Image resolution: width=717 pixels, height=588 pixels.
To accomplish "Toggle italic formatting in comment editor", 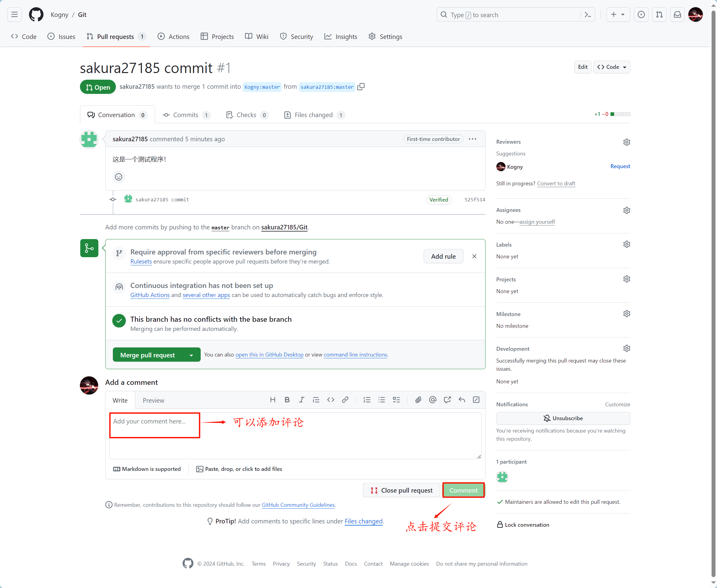I will tap(302, 400).
